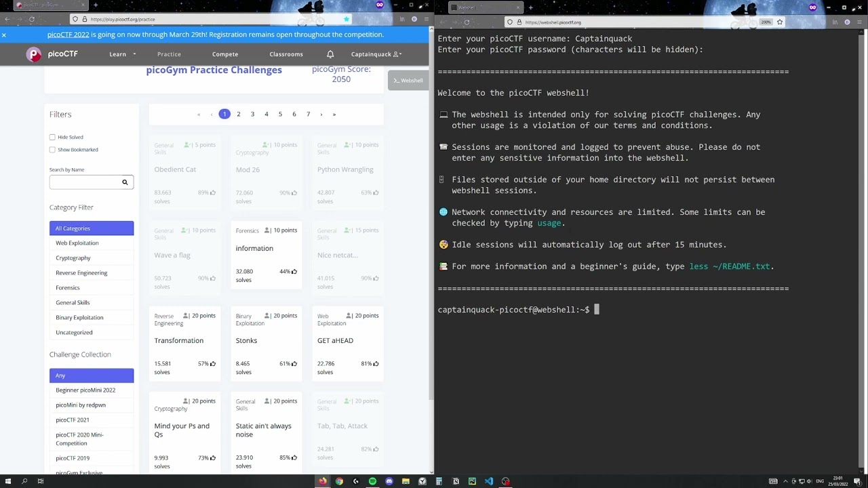868x488 pixels.
Task: Reload the Webshell browser page
Action: click(x=467, y=22)
